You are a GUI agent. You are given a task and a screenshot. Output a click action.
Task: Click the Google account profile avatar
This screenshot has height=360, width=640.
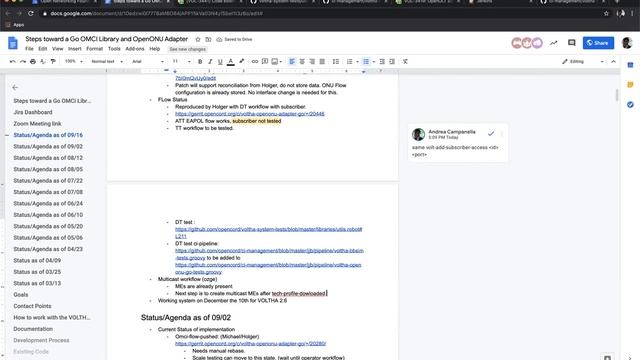[627, 43]
